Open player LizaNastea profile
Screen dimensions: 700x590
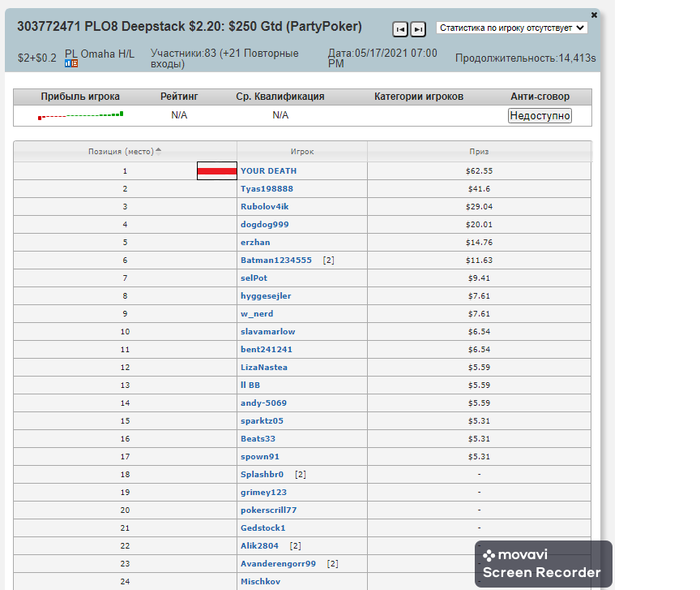pyautogui.click(x=264, y=367)
